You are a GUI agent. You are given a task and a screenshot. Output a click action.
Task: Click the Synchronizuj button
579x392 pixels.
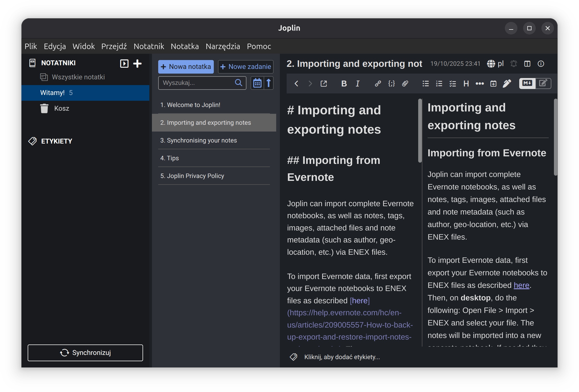(x=85, y=353)
